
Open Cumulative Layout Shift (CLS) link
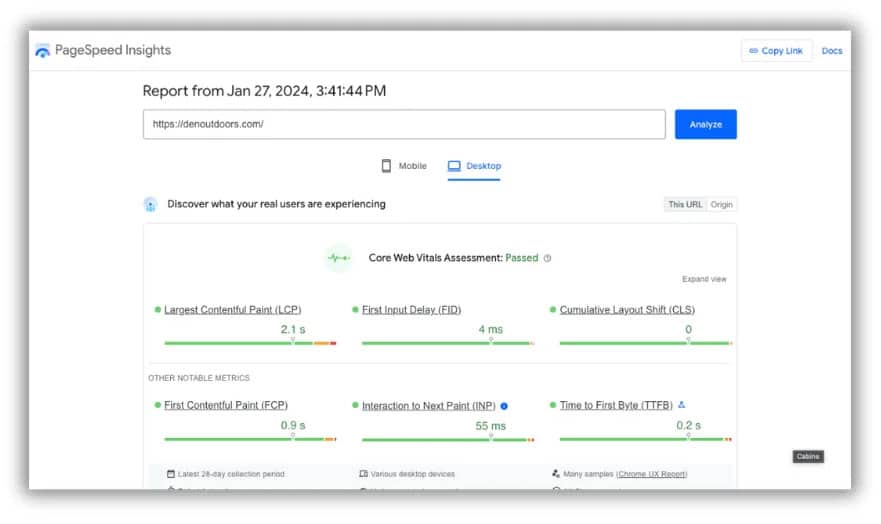[627, 309]
